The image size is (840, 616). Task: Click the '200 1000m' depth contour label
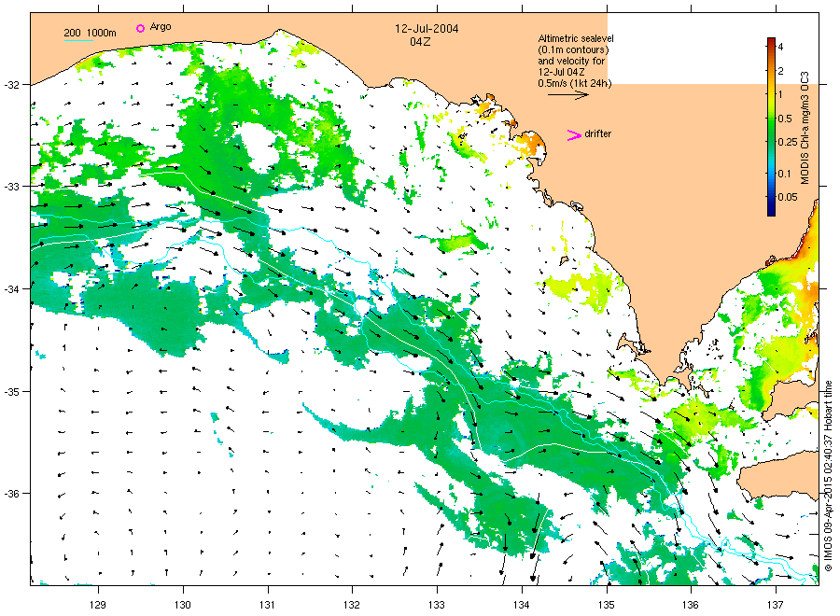(90, 34)
